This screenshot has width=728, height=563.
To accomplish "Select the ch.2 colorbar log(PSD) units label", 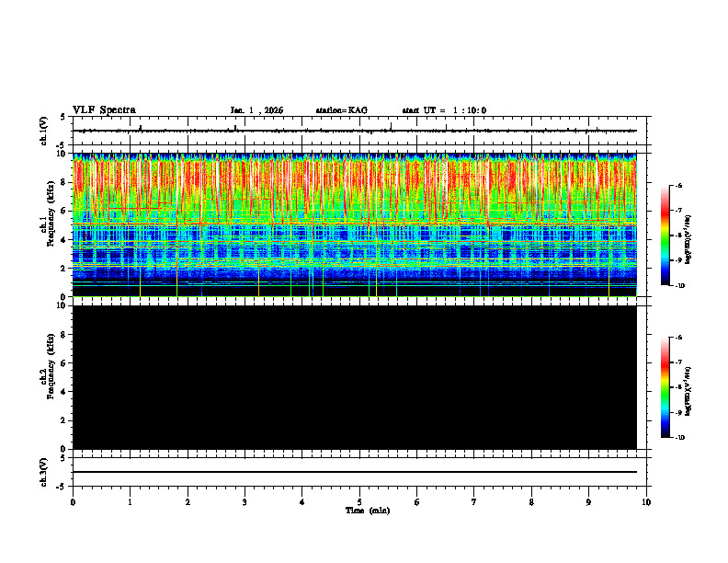I will click(x=688, y=392).
